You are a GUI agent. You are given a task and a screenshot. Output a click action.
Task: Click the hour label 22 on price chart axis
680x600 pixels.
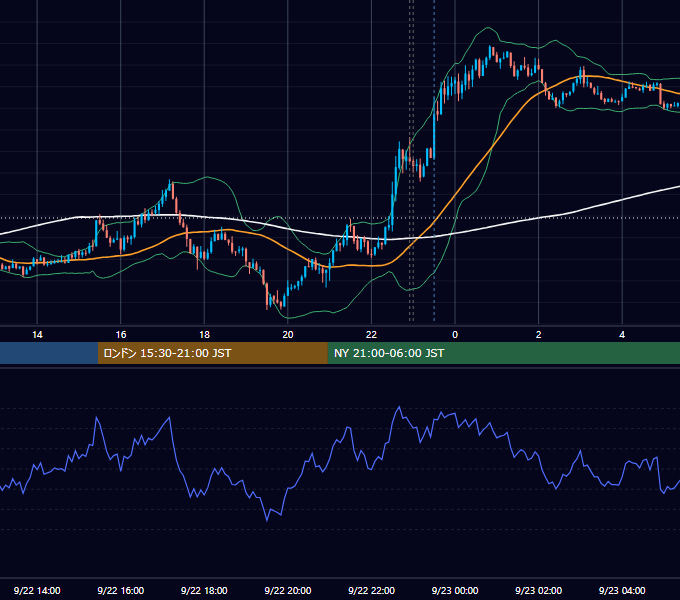coord(371,335)
